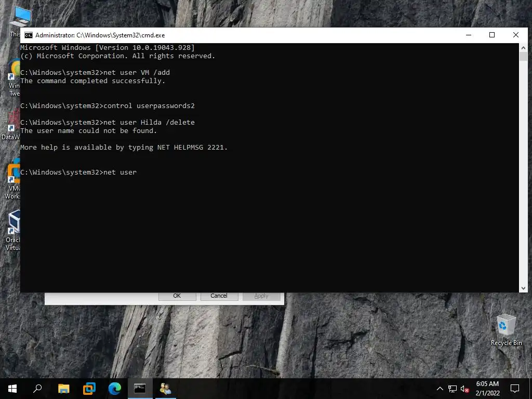Select the Oracle VirtualBox desktop shortcut
This screenshot has width=532, height=399.
point(12,231)
